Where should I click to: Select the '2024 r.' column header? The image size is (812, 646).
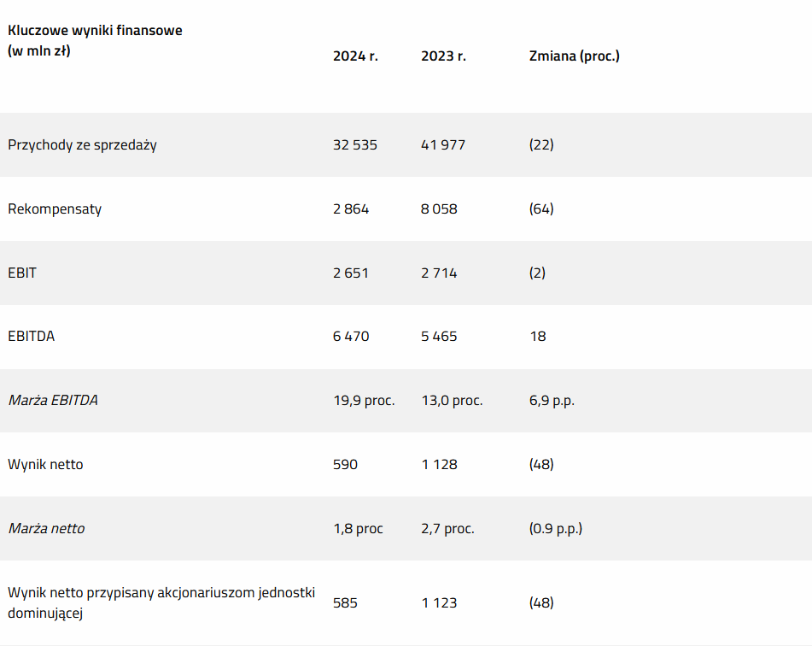pyautogui.click(x=355, y=56)
